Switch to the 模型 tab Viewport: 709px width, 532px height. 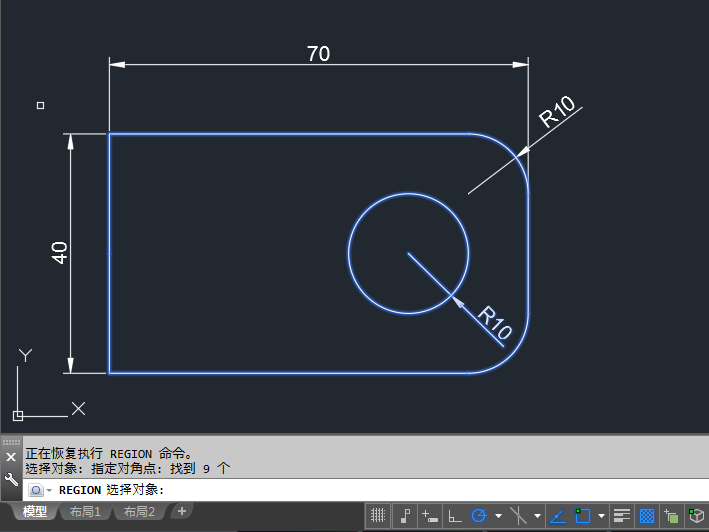pyautogui.click(x=35, y=512)
